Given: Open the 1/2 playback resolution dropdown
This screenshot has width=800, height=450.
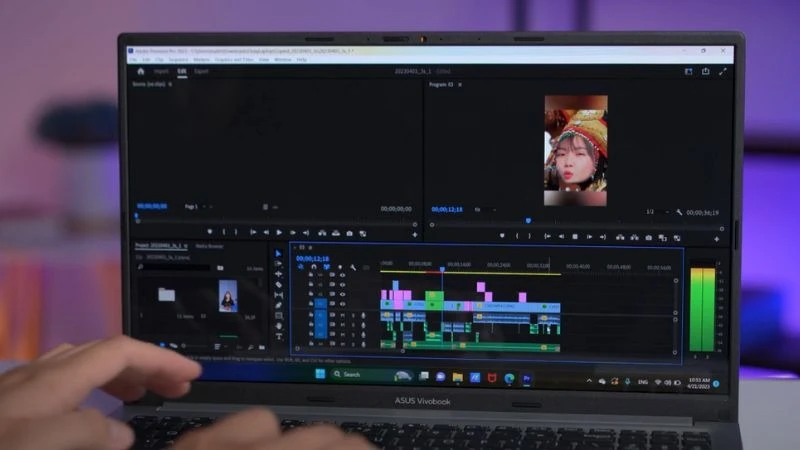Looking at the screenshot, I should click(657, 212).
